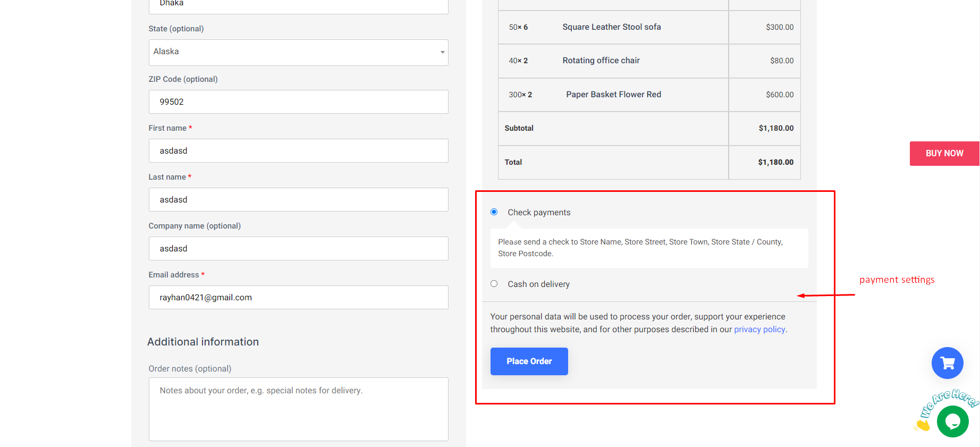Viewport: 980px width, 447px height.
Task: Click the Check payments label text
Action: coord(539,213)
